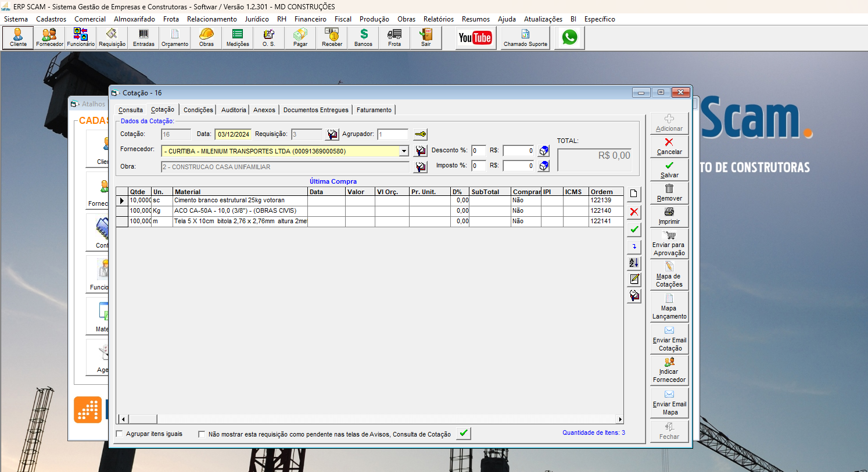
Task: Click the WhatsApp toolbar icon
Action: coord(569,38)
